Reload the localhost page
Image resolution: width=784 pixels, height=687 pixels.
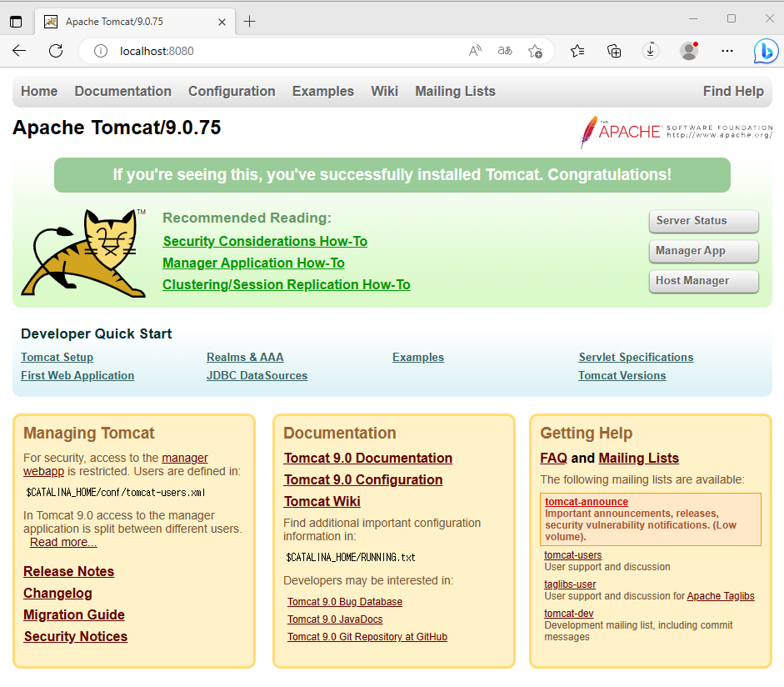pos(56,51)
